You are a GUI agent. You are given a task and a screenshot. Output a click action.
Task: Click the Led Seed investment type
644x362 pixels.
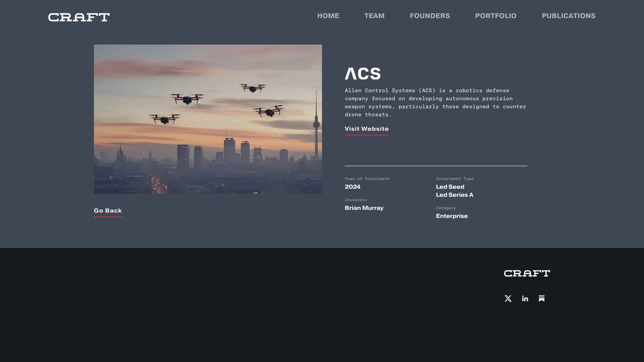450,187
